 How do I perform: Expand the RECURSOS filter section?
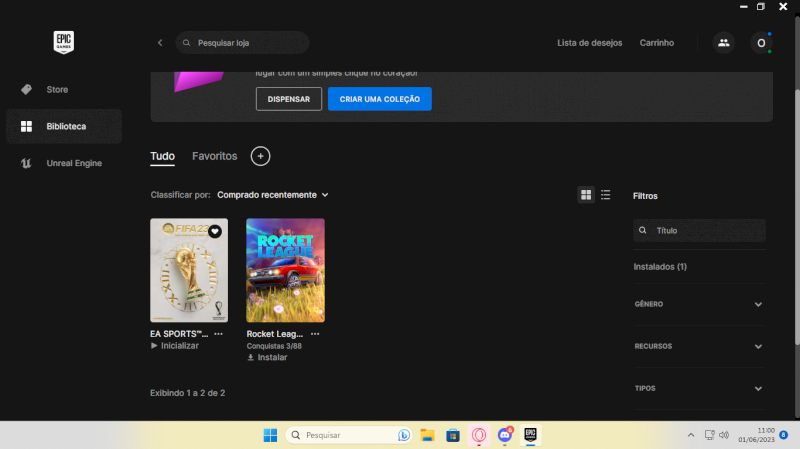[x=698, y=346]
